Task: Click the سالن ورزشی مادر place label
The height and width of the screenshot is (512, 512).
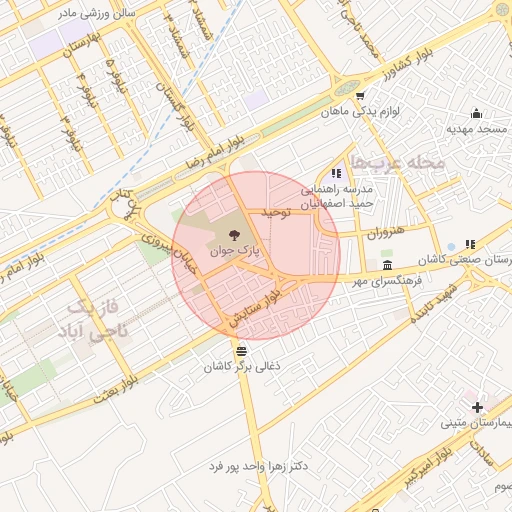Action: click(97, 14)
